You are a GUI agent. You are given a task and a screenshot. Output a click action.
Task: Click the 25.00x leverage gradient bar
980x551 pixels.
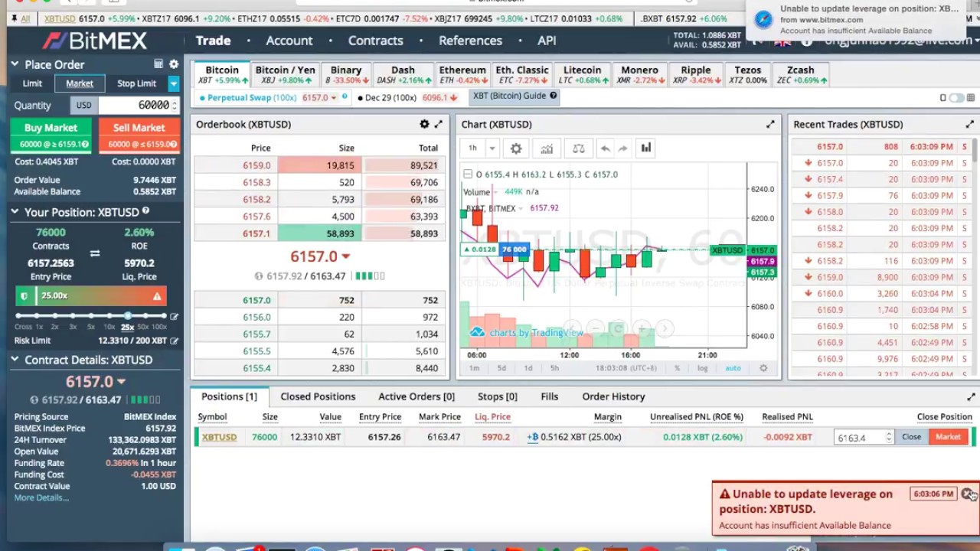tap(91, 296)
